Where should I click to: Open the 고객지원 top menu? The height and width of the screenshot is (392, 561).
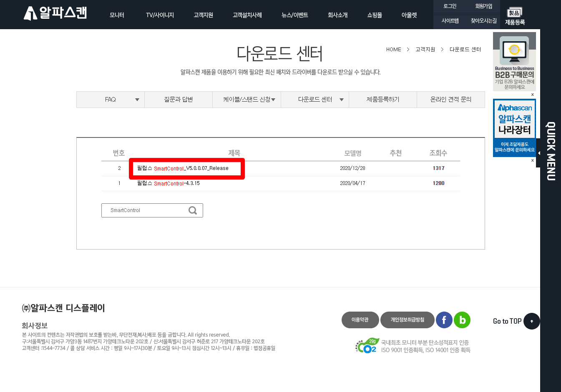tap(203, 15)
